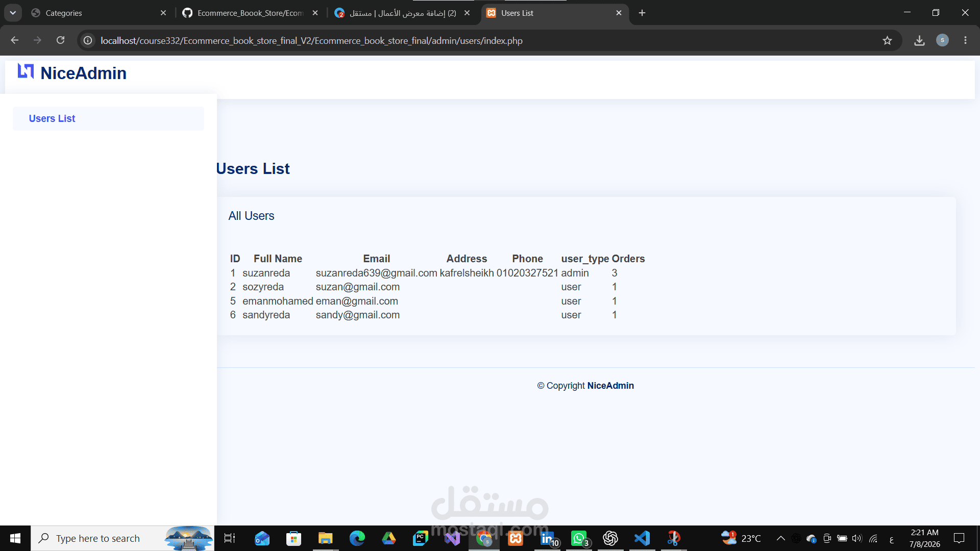Viewport: 980px width, 551px height.
Task: Open the volume control in system tray
Action: pos(856,538)
